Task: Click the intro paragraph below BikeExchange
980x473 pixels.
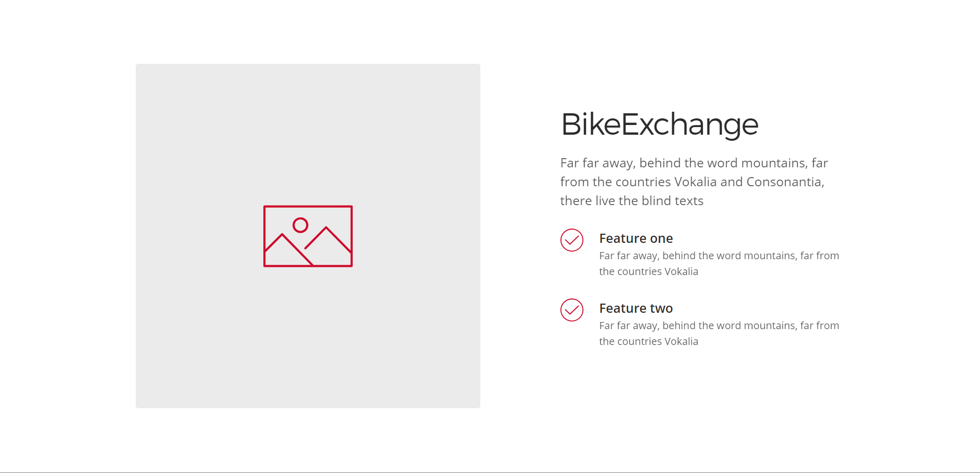Action: [694, 182]
